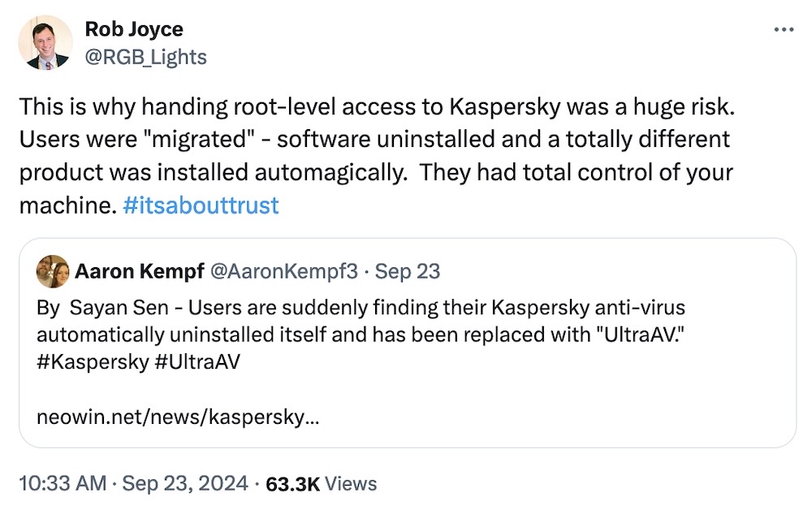812x510 pixels.
Task: Click Aaron Kempf's profile picture
Action: (x=52, y=270)
